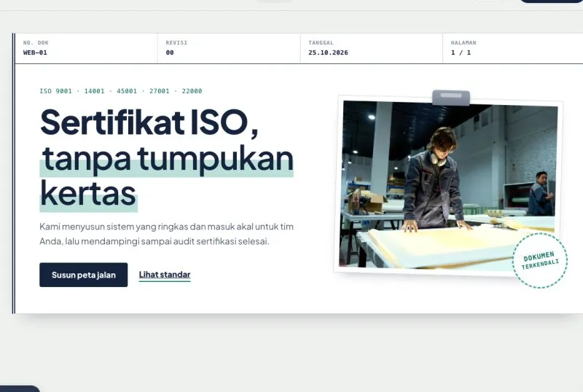This screenshot has height=392, width=583.
Task: Select the revision value '00'
Action: pyautogui.click(x=170, y=52)
